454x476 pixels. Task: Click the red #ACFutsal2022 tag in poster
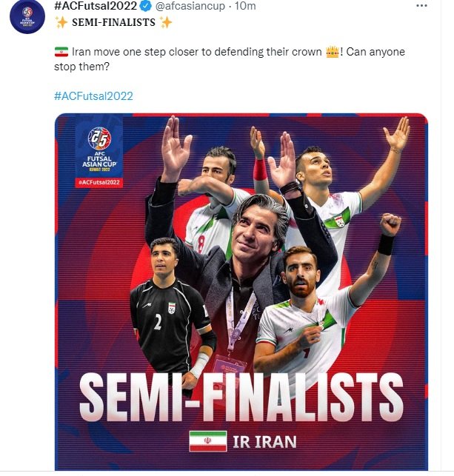pyautogui.click(x=99, y=182)
